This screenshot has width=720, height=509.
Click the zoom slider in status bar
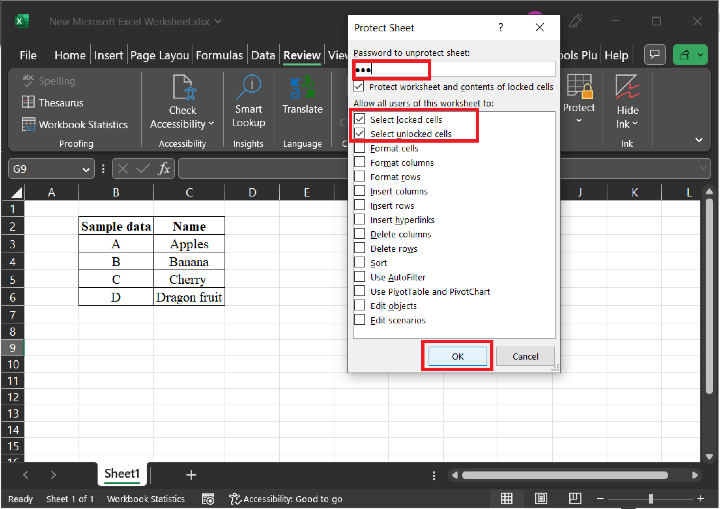650,498
